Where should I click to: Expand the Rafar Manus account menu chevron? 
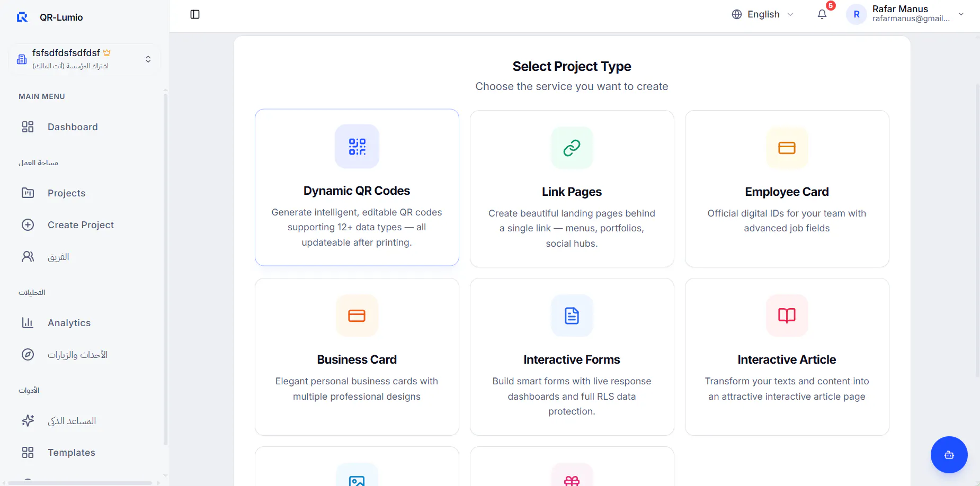click(961, 14)
